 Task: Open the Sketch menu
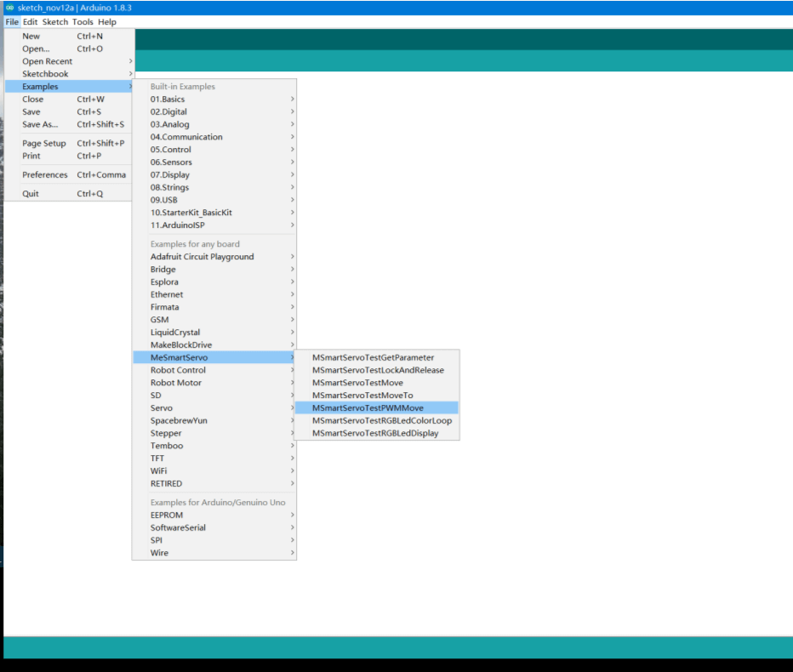[x=55, y=22]
